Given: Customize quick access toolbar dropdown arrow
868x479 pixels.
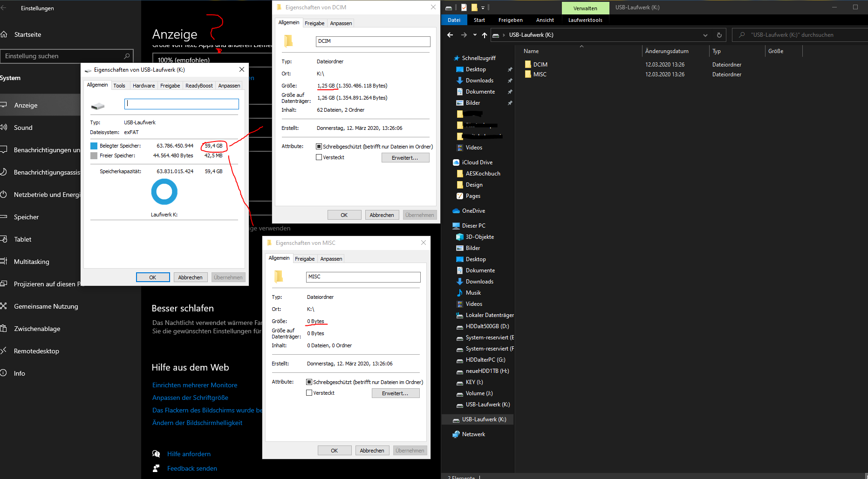Looking at the screenshot, I should (x=483, y=7).
